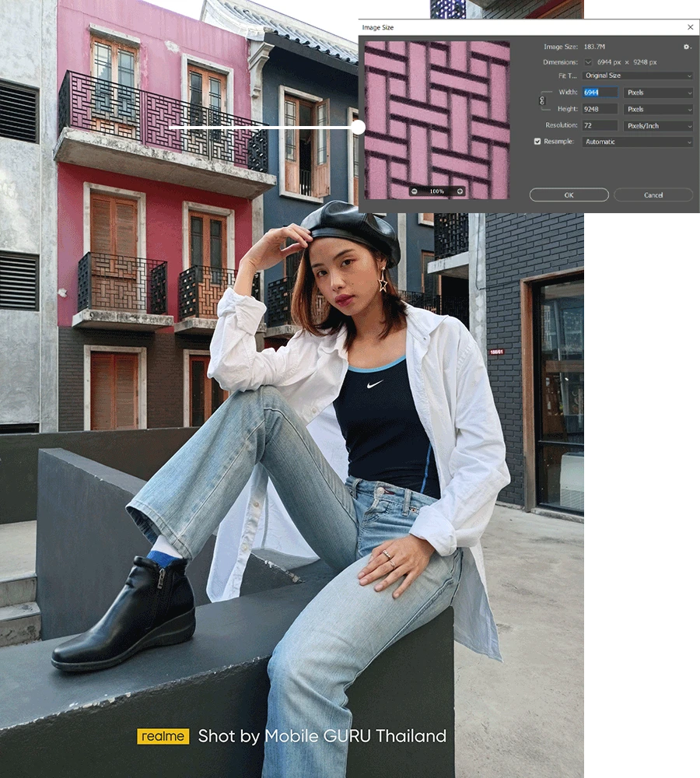Click the Resolution field showing 72
This screenshot has width=700, height=778.
[600, 126]
